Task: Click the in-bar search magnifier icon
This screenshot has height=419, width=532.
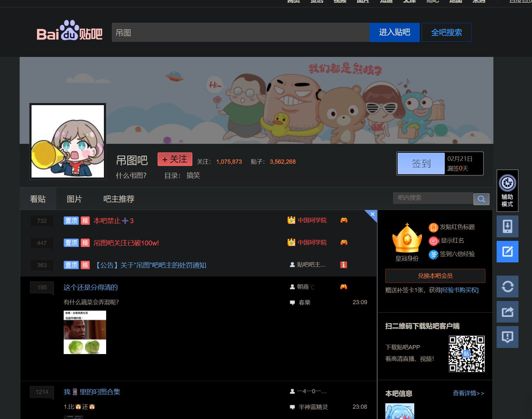Action: pos(481,199)
